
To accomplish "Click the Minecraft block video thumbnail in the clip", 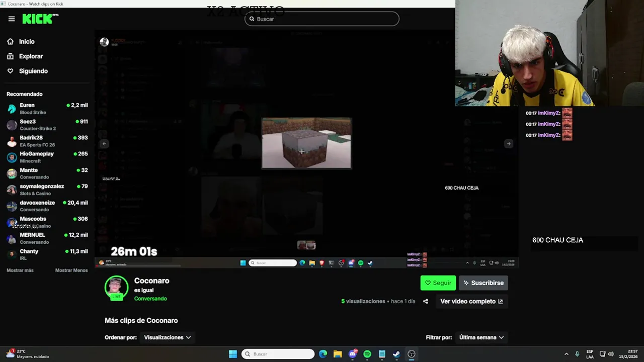I will pos(306,143).
